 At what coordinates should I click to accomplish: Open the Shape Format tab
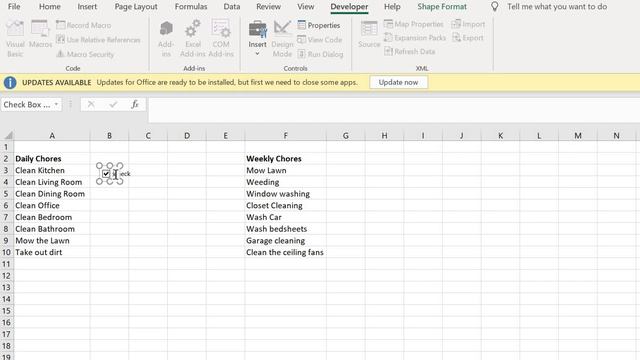coord(442,7)
